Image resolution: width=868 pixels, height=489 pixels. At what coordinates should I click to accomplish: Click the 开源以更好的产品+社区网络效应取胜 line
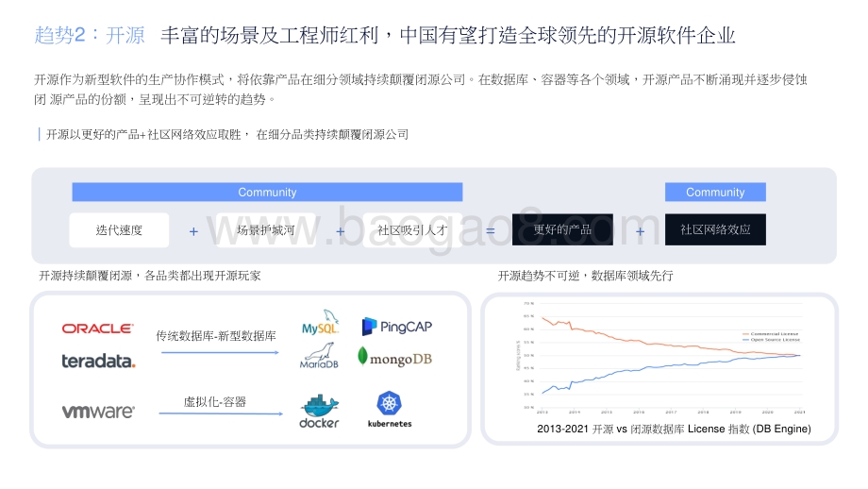pyautogui.click(x=227, y=135)
